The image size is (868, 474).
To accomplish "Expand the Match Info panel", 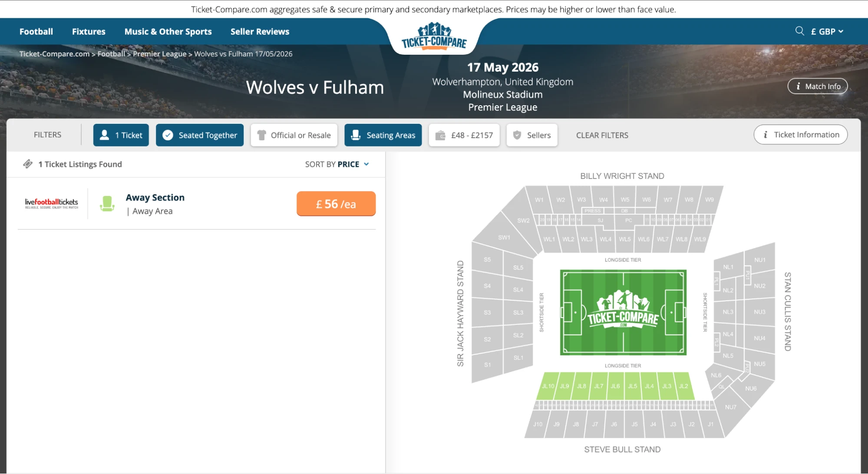I will coord(818,86).
